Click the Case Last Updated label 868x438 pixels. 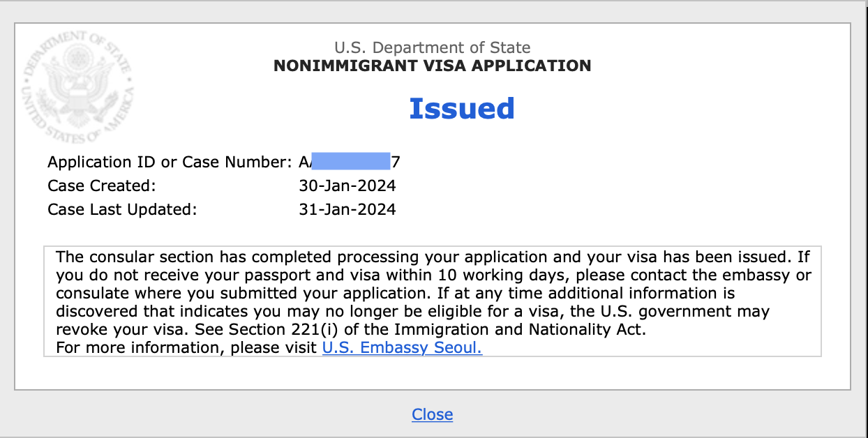pyautogui.click(x=122, y=209)
